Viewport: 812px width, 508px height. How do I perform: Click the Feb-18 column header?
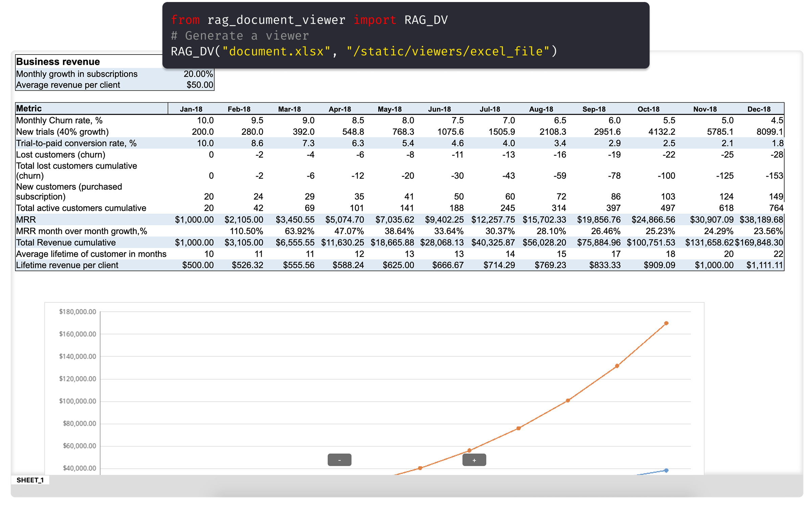coord(239,109)
